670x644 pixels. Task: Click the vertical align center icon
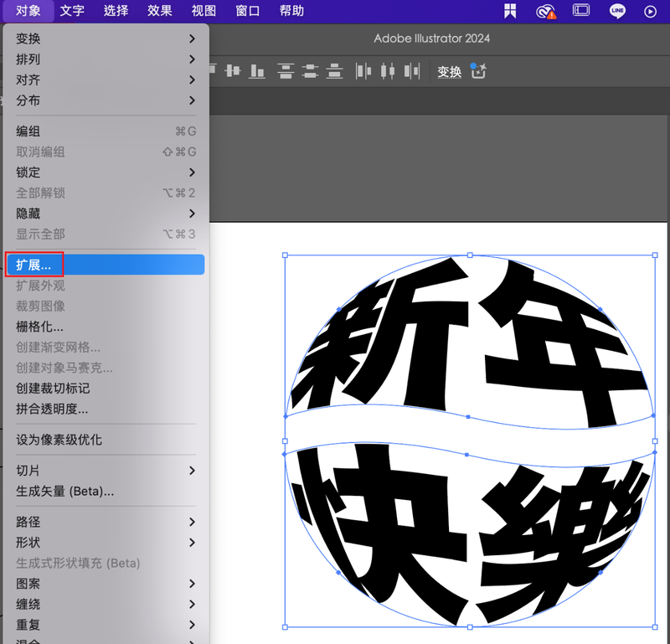tap(232, 71)
